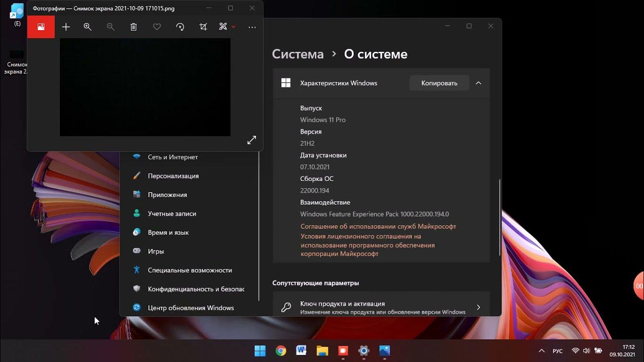This screenshot has width=644, height=362.
Task: Expand the Edit and Create red dropdown arrow
Action: [233, 27]
